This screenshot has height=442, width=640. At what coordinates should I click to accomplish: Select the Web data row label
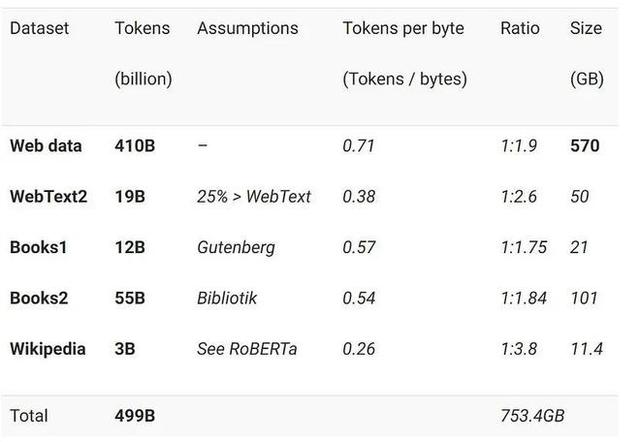pyautogui.click(x=47, y=146)
